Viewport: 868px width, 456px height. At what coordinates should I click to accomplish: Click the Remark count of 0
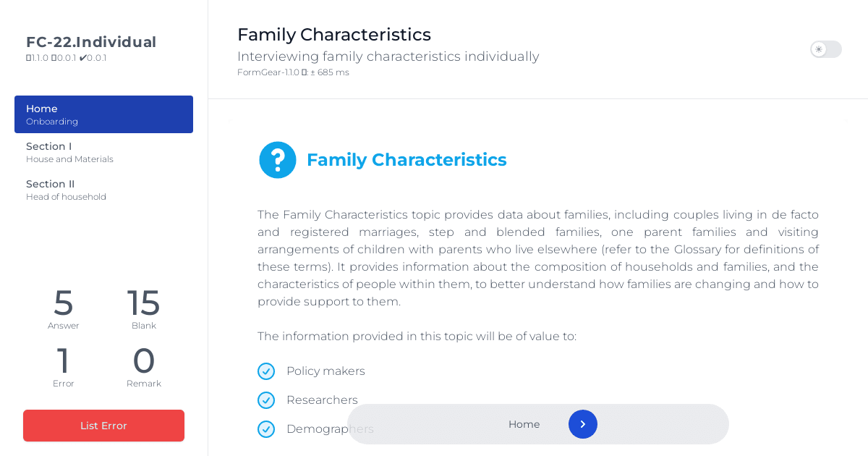pos(143,362)
